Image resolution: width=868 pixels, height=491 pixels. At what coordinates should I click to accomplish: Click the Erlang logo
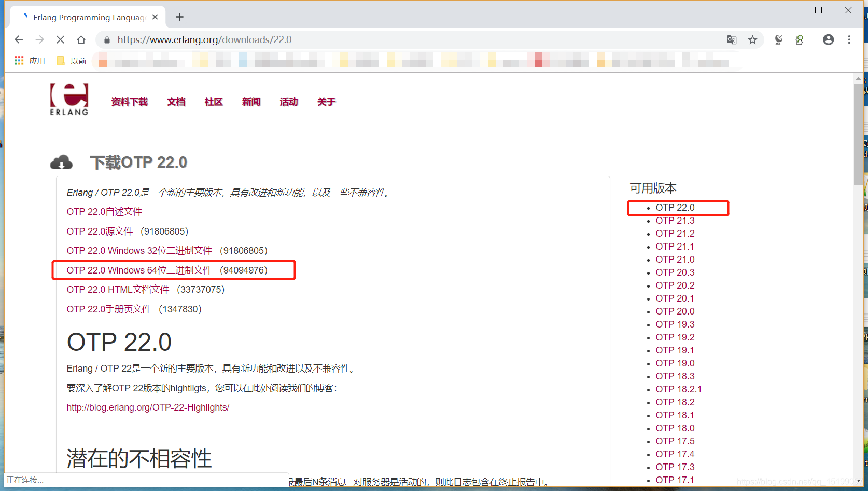point(69,99)
